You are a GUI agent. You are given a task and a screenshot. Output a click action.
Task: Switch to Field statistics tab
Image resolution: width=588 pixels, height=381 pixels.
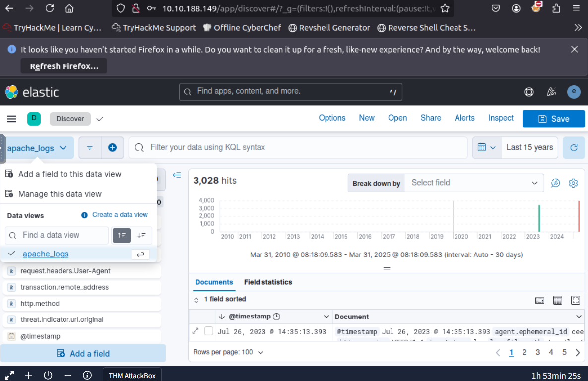click(x=268, y=282)
